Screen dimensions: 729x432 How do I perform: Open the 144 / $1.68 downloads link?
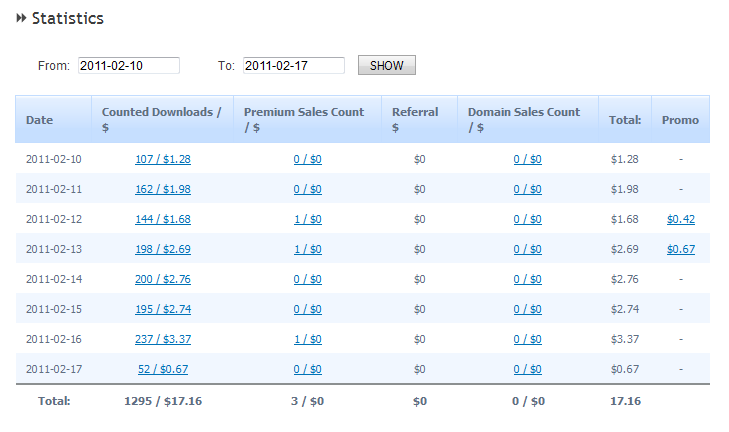(x=162, y=219)
